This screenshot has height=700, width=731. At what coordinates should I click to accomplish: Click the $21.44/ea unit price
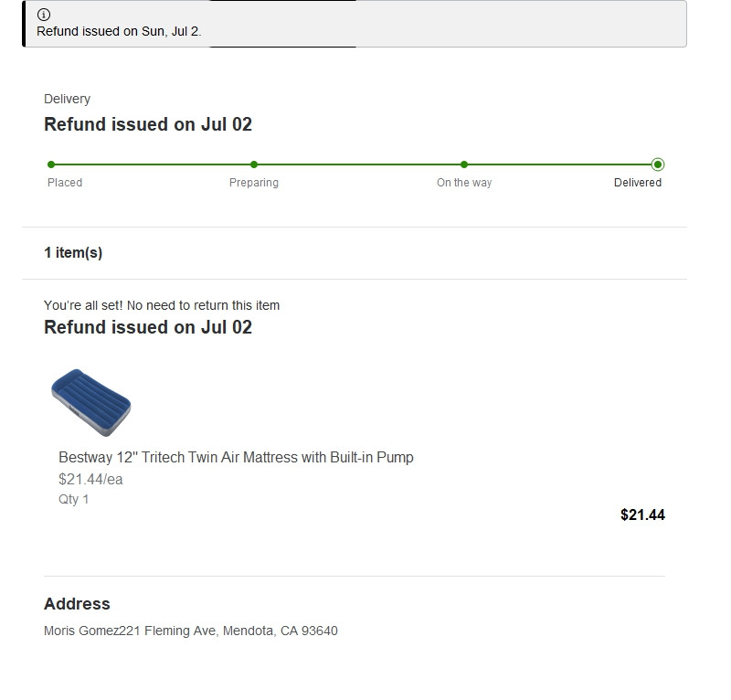click(x=90, y=479)
